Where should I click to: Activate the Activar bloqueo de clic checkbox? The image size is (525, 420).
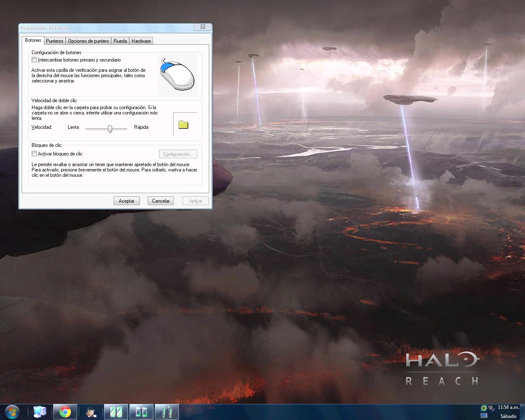click(x=34, y=153)
